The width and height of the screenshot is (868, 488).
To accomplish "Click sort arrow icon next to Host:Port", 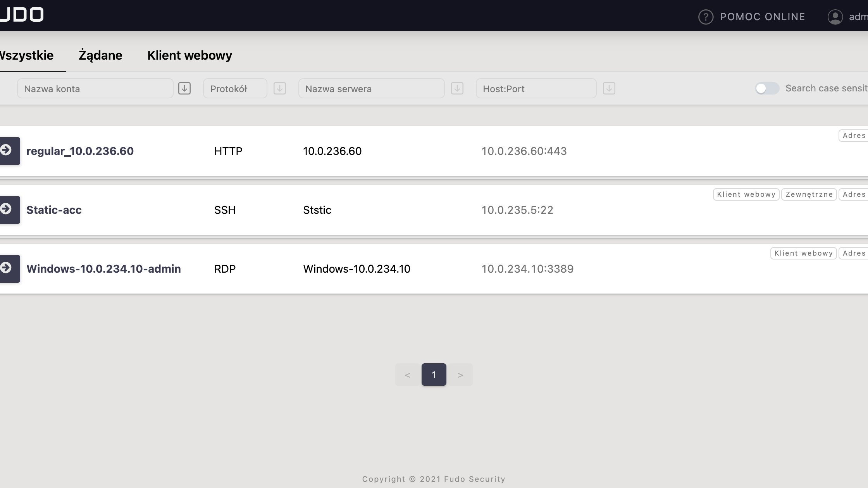I will click(609, 89).
